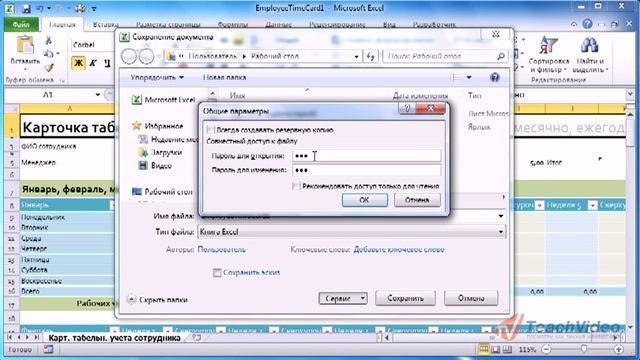This screenshot has width=640, height=360.
Task: Toggle Underline (Ч) formatting
Action: pyautogui.click(x=107, y=63)
